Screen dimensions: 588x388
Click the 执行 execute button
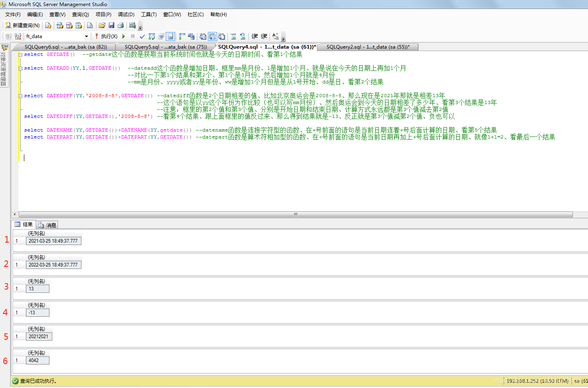[x=106, y=36]
